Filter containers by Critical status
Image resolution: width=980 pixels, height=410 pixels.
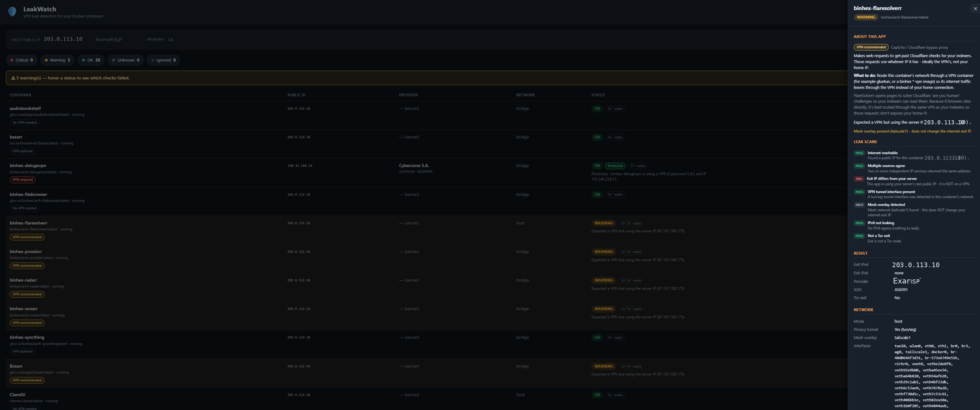tap(22, 60)
